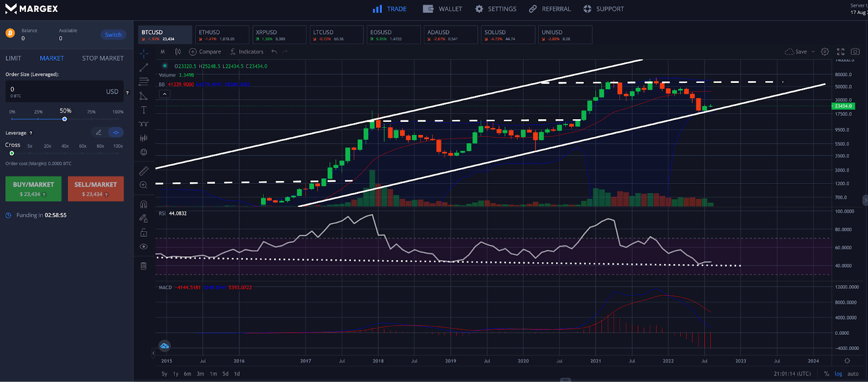The image size is (868, 382).
Task: Select the trend line drawing tool
Action: [144, 68]
